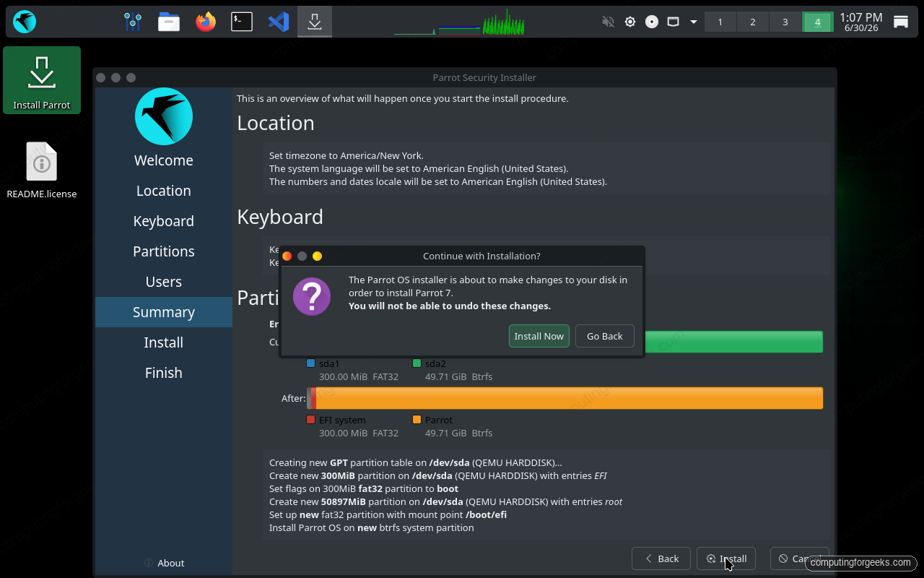Click the Install button at bottom
The width and height of the screenshot is (924, 578).
pos(726,558)
